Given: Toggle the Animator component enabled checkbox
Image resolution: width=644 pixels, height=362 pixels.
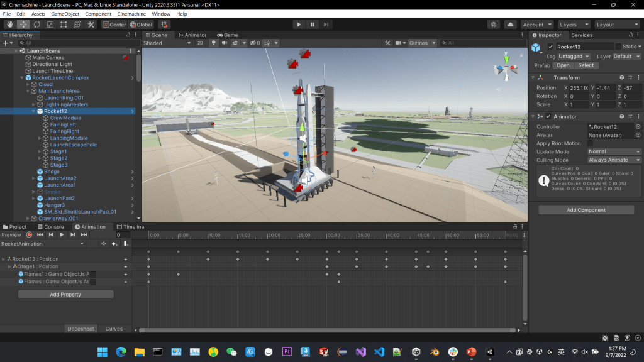Looking at the screenshot, I should tap(548, 117).
